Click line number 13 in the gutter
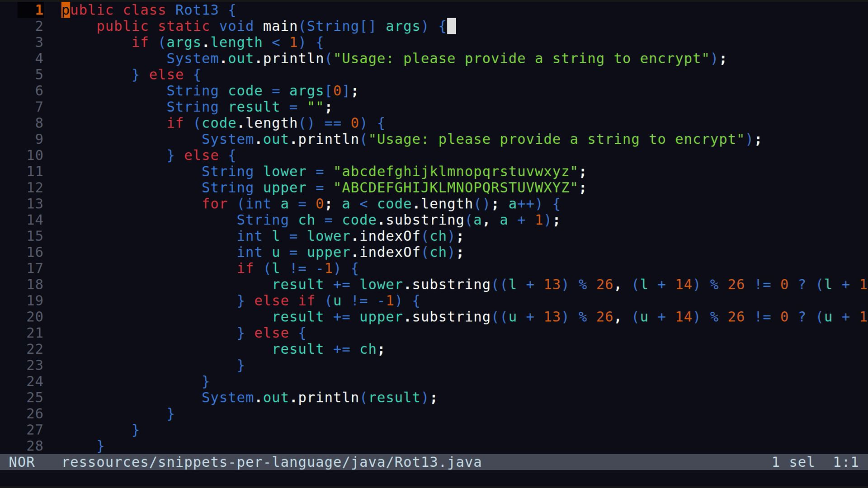Image resolution: width=868 pixels, height=488 pixels. click(x=35, y=204)
